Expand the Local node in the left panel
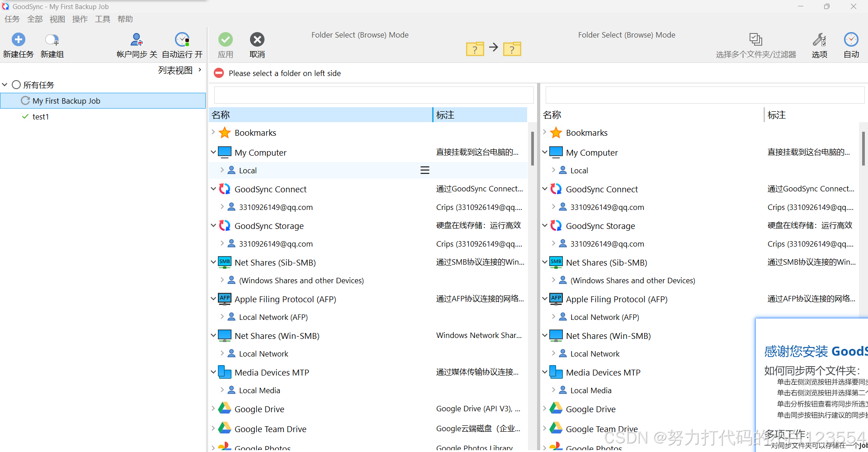The width and height of the screenshot is (868, 452). pyautogui.click(x=222, y=170)
